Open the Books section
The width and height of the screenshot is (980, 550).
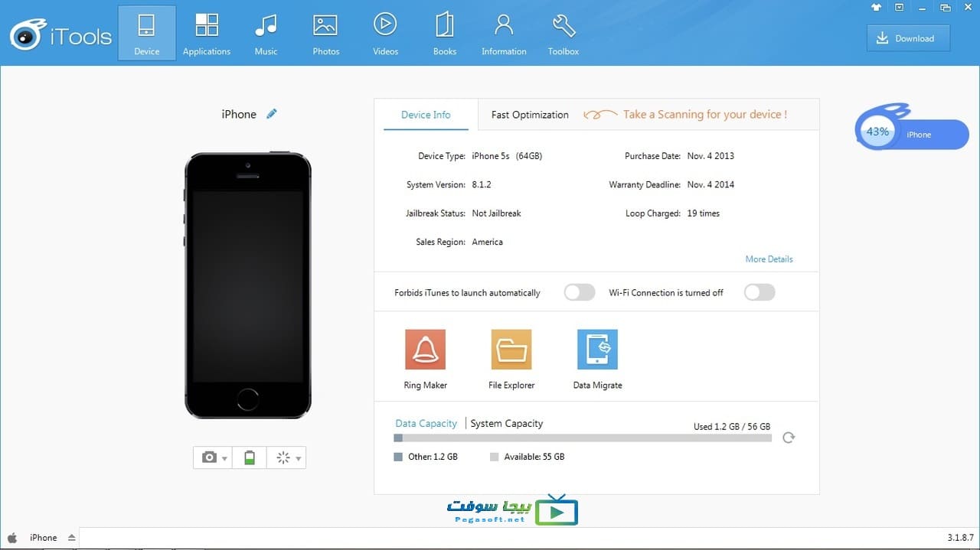444,34
